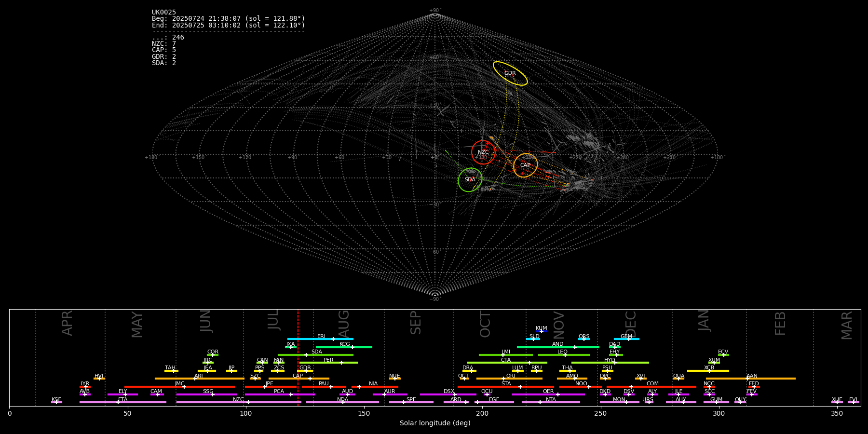Viewport: 868px width, 434px height.
Task: Click the 'NZC: 7' count in header
Action: coord(164,44)
